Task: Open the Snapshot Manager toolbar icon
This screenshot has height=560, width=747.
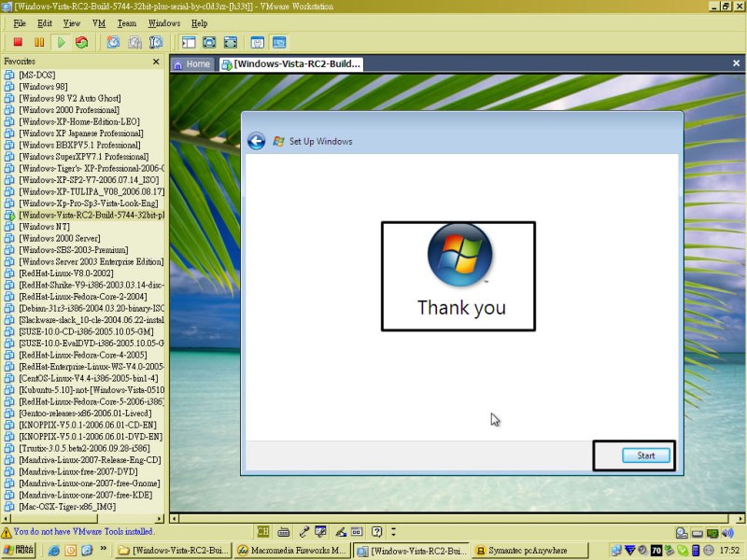Action: click(x=156, y=42)
